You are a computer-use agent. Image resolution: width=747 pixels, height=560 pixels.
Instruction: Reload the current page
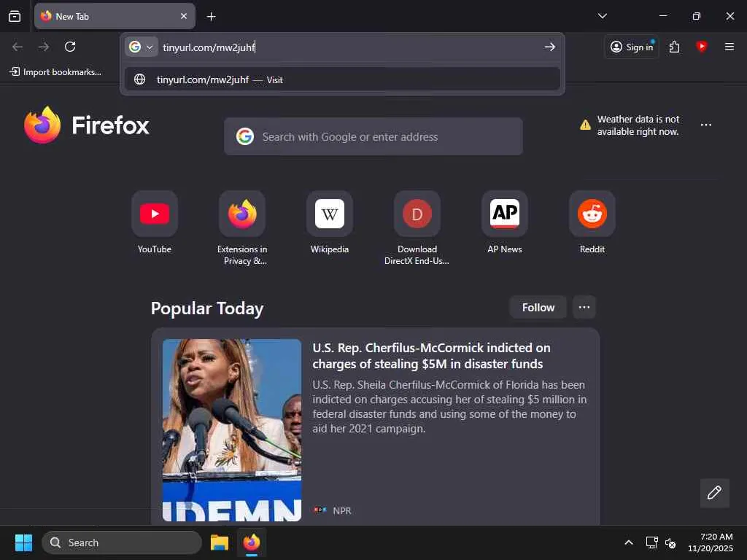[70, 47]
